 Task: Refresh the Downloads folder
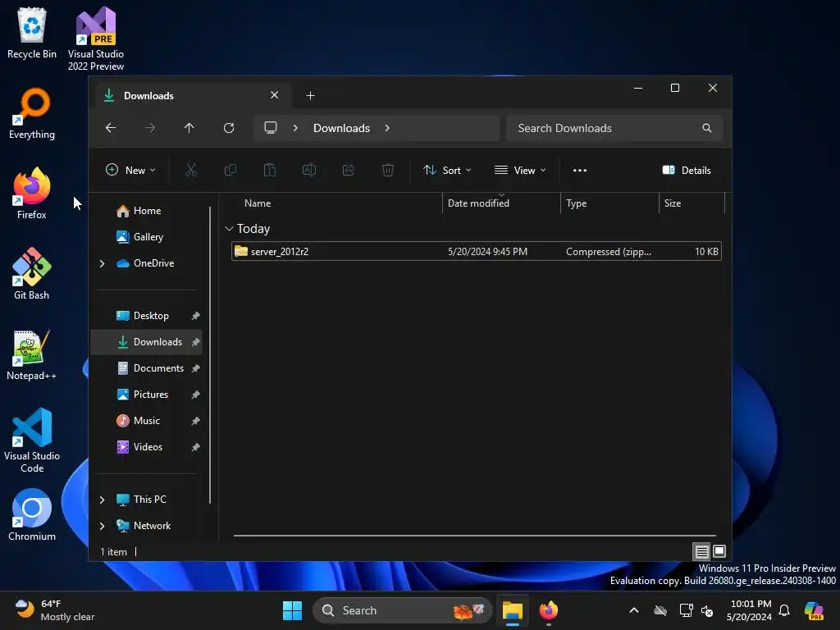tap(229, 128)
